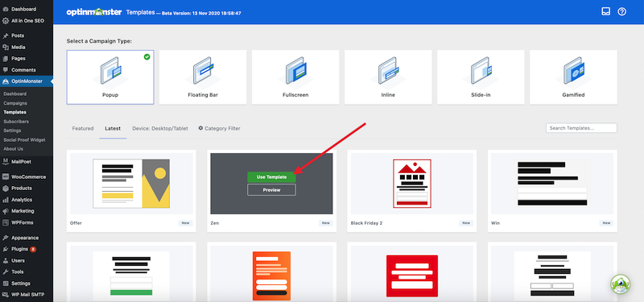The image size is (644, 302).
Task: Switch to the Featured tab
Action: (x=83, y=129)
